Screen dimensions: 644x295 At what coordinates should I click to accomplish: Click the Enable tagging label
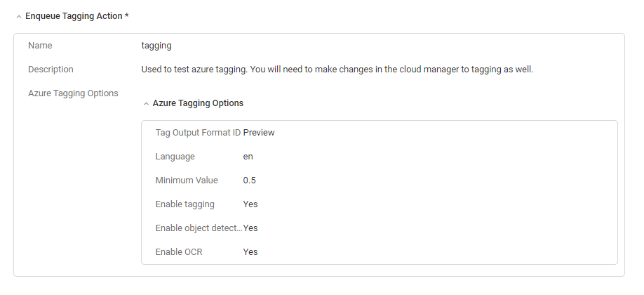(x=185, y=204)
